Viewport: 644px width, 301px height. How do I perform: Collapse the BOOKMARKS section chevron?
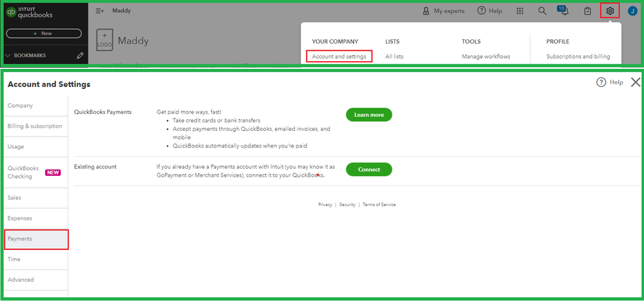pos(7,55)
